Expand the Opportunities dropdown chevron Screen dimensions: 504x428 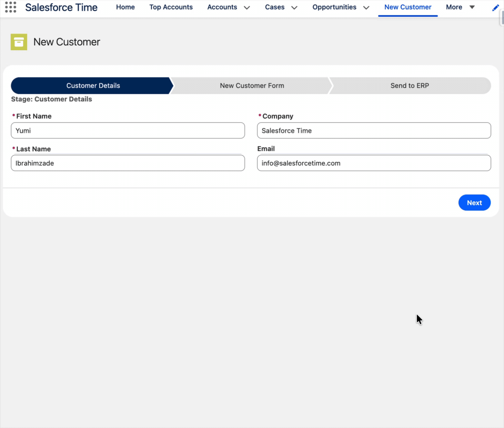click(x=366, y=8)
